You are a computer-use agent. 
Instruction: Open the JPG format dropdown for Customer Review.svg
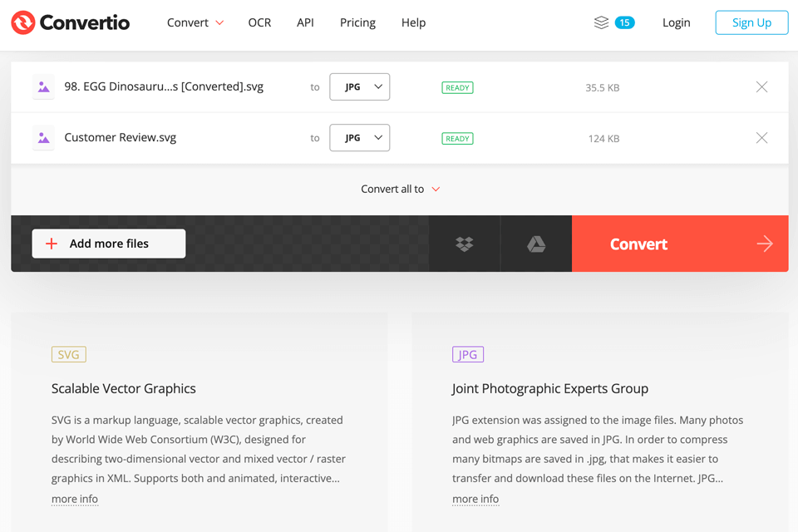[x=359, y=138]
